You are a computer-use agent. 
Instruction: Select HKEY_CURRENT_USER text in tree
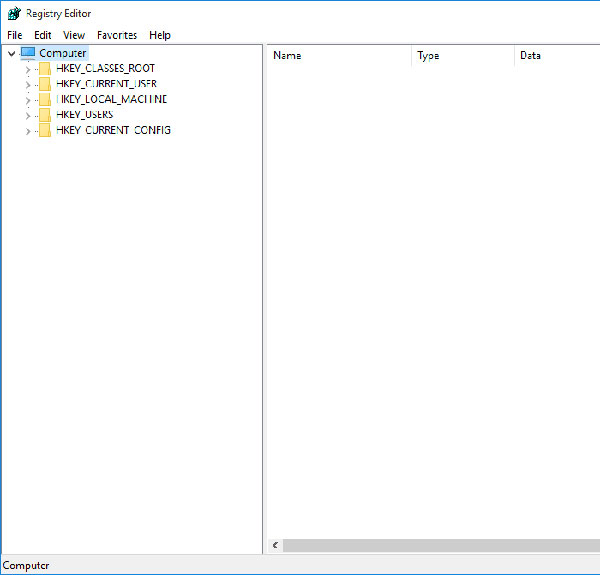pyautogui.click(x=106, y=83)
